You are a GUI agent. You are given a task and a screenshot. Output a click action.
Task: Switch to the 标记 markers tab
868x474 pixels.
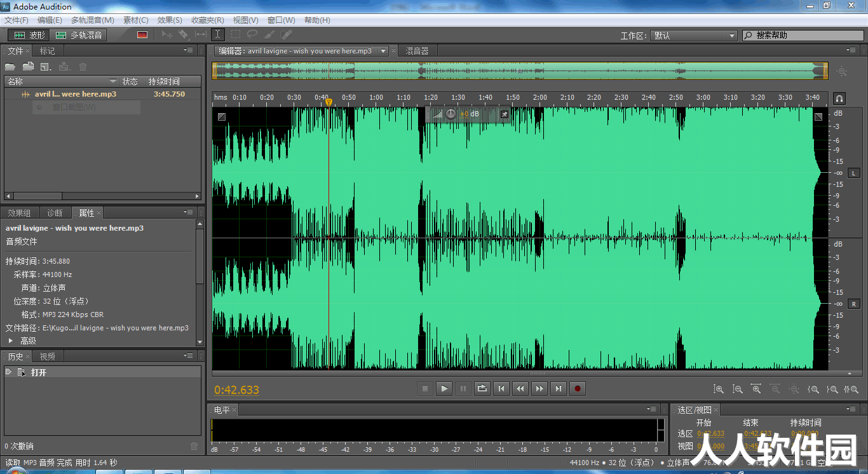[48, 51]
